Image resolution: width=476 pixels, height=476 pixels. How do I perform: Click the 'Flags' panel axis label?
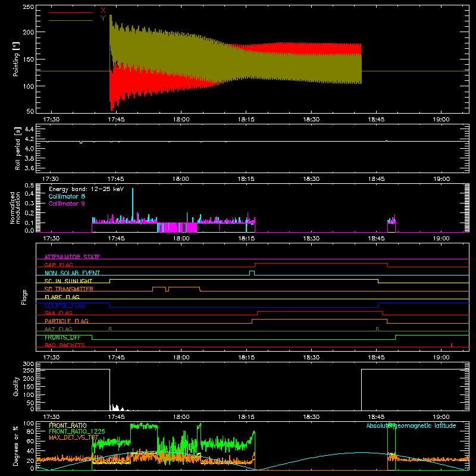tap(24, 297)
